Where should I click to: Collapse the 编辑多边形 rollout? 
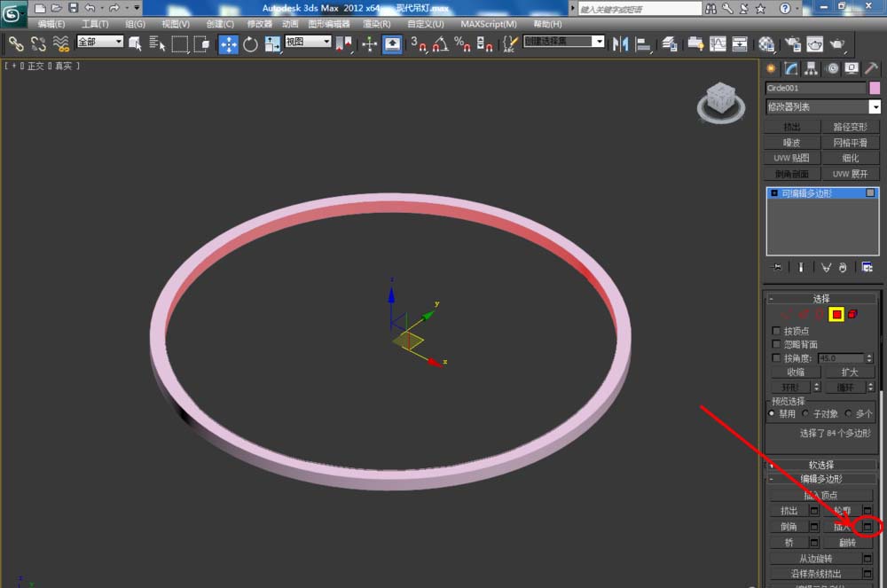click(820, 479)
